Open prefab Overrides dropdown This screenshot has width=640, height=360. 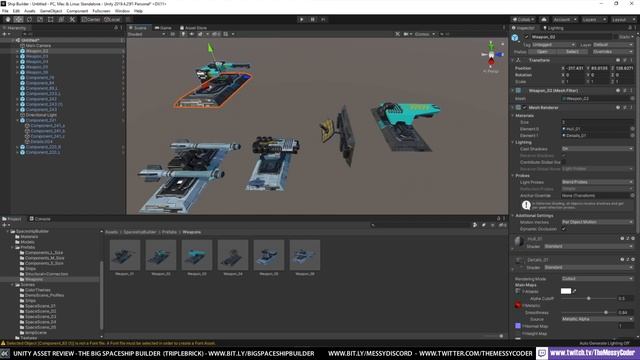(612, 52)
